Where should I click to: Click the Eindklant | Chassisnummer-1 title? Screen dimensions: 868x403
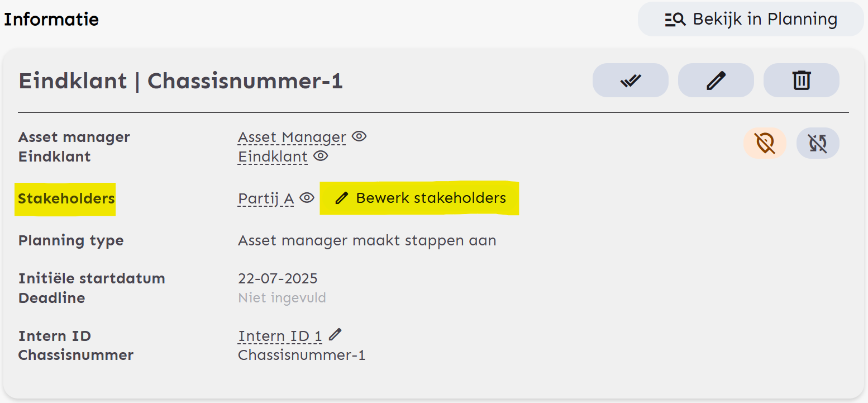click(x=180, y=81)
